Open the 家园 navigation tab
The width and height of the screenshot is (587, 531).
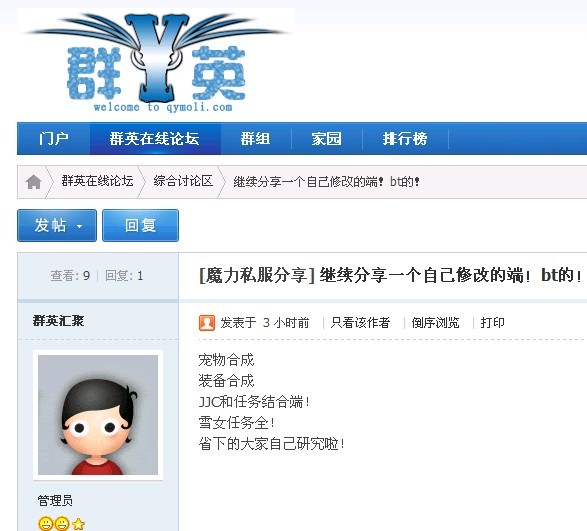[326, 139]
